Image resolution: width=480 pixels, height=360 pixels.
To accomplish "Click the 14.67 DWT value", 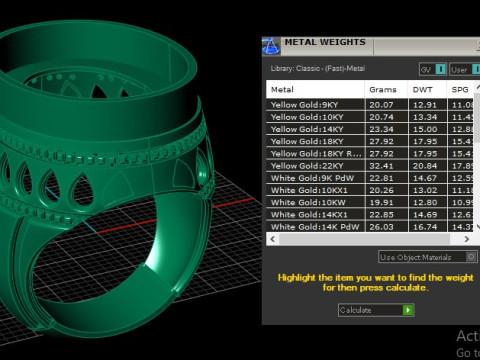I will coord(425,178).
